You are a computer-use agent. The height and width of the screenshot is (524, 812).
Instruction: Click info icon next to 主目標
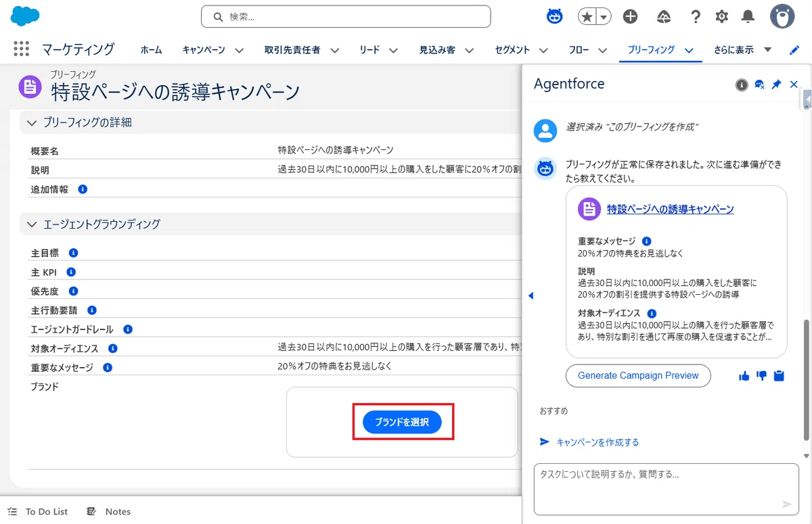(x=73, y=253)
